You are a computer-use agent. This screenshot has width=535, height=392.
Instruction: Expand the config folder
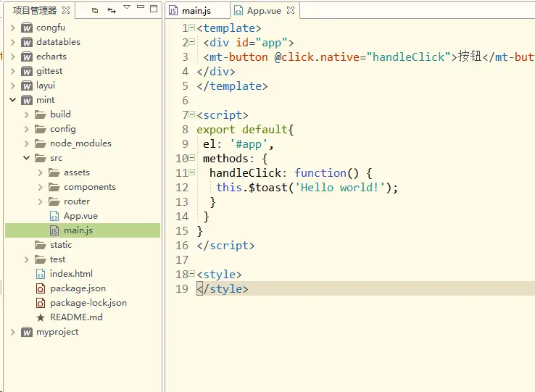[x=27, y=129]
